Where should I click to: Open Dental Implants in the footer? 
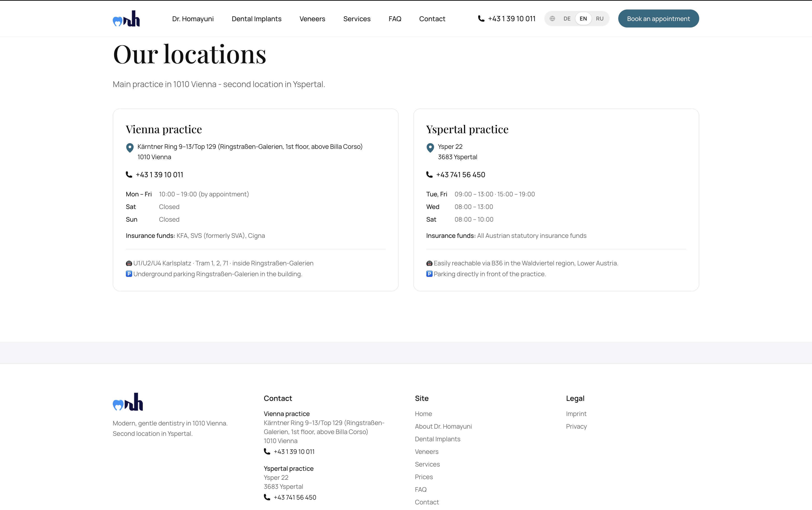point(438,439)
